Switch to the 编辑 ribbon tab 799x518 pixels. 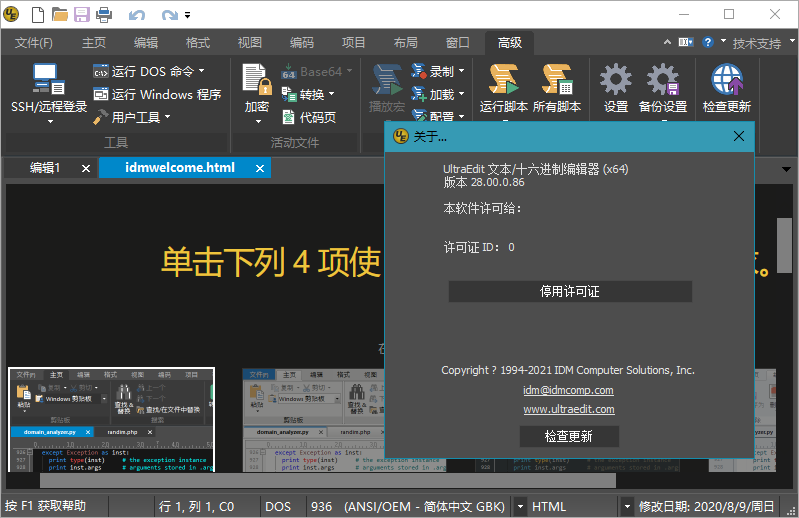pyautogui.click(x=146, y=43)
